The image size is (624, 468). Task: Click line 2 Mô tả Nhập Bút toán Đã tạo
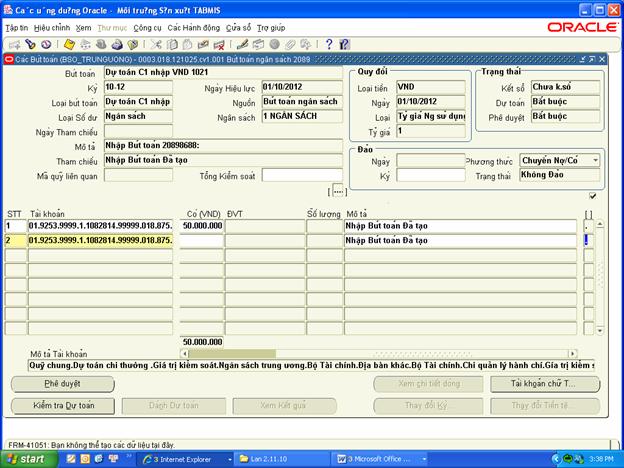tap(460, 241)
